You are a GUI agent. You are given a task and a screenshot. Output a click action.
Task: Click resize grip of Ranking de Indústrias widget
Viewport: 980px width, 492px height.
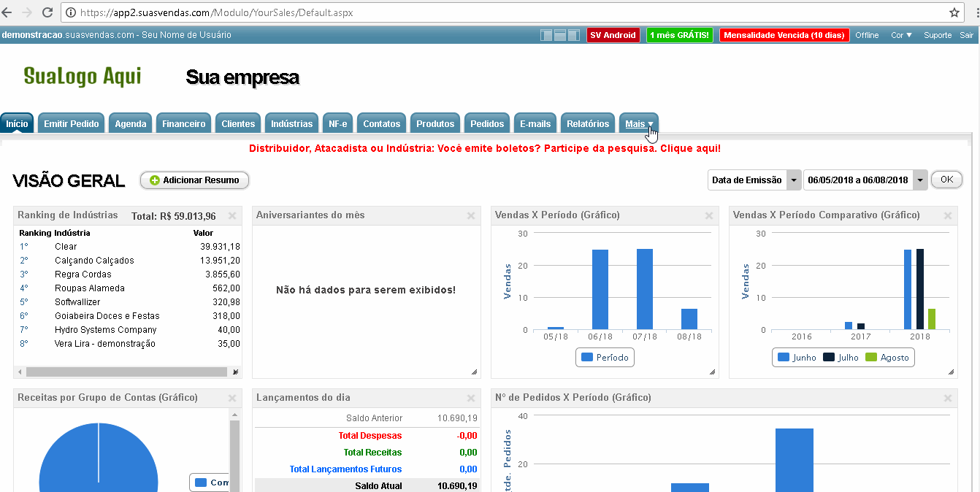coord(236,372)
